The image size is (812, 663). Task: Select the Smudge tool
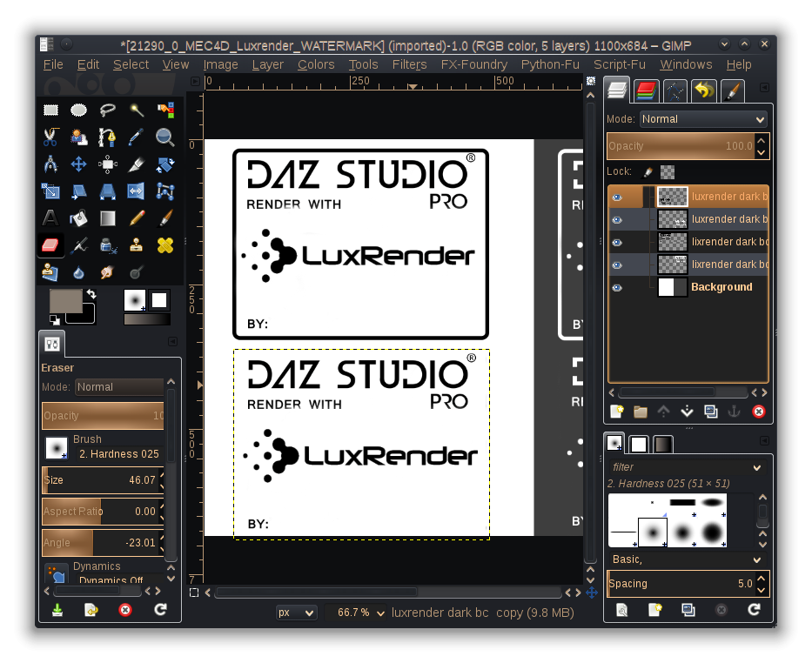(x=107, y=272)
